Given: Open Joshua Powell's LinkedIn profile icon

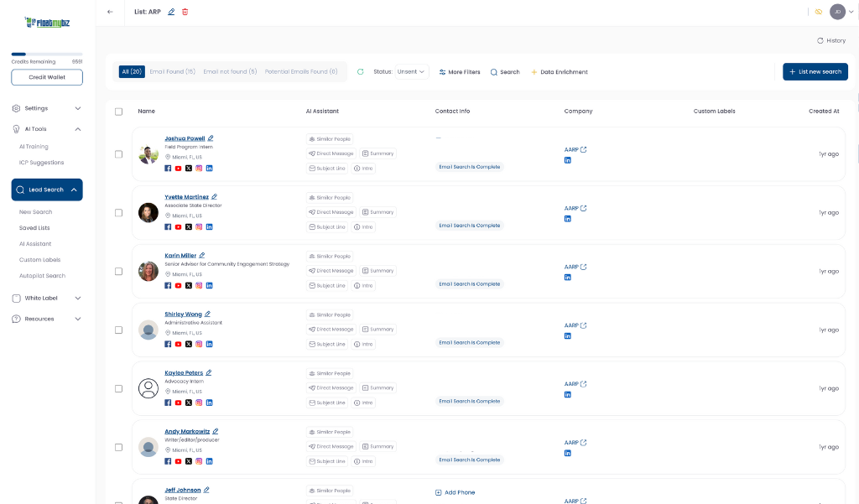Looking at the screenshot, I should (x=209, y=169).
